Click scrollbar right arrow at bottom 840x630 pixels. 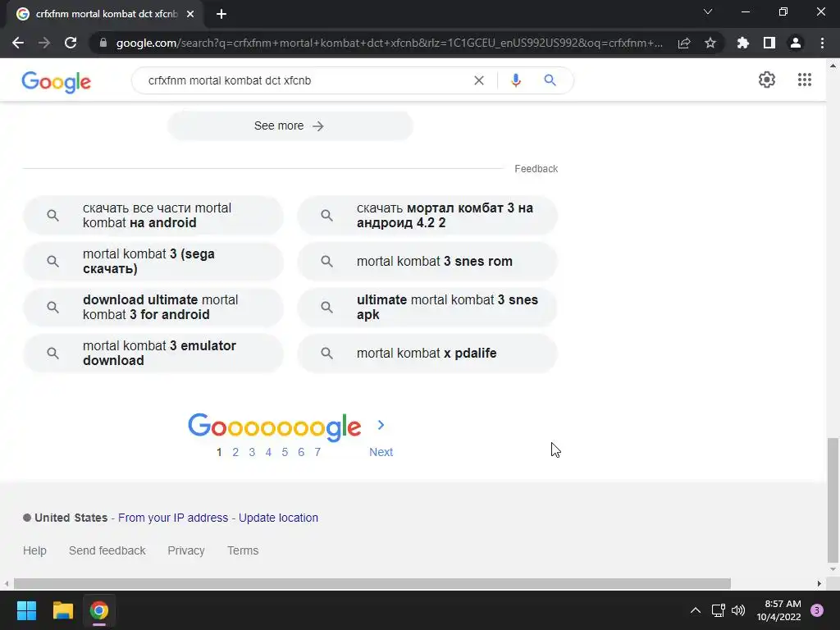(819, 583)
